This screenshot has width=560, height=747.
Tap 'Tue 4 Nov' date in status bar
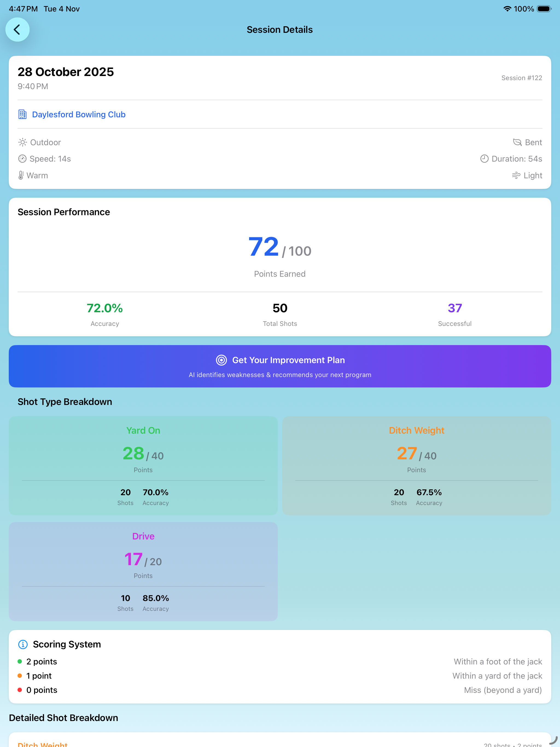click(x=62, y=9)
